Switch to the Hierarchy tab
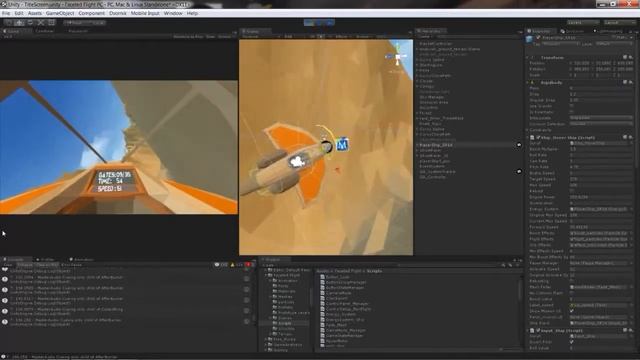 pyautogui.click(x=431, y=31)
